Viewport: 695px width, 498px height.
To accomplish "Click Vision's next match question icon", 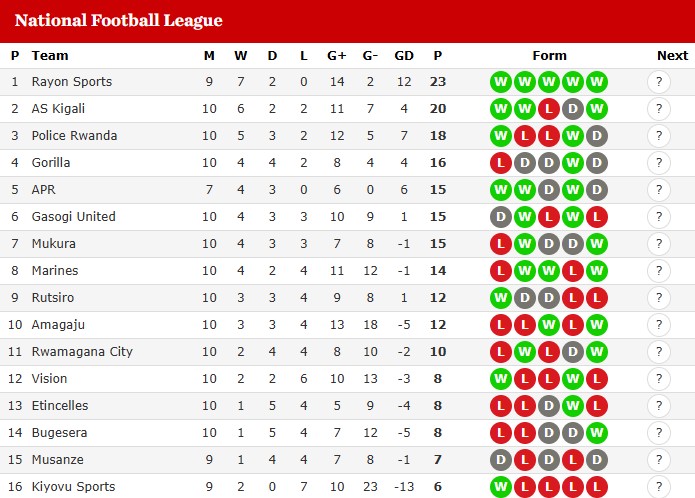I will (659, 379).
